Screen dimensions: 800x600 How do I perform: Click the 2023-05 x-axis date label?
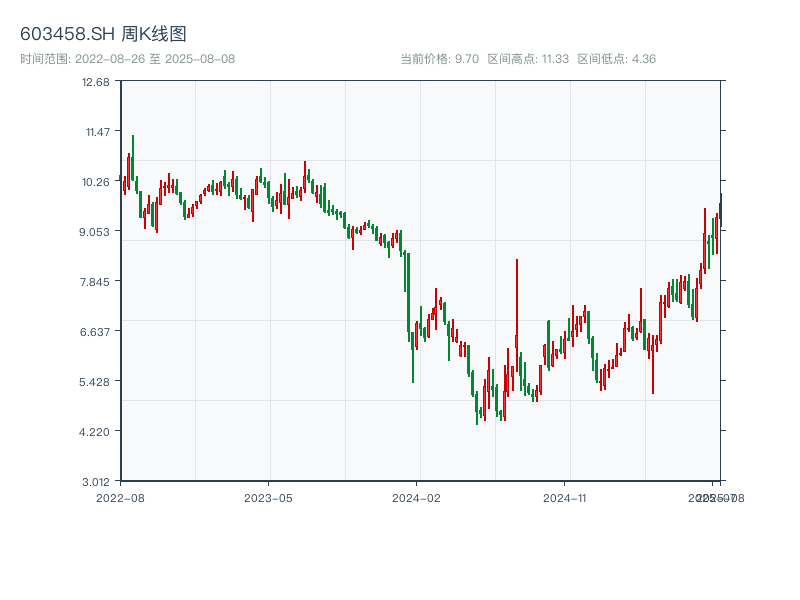(x=268, y=497)
